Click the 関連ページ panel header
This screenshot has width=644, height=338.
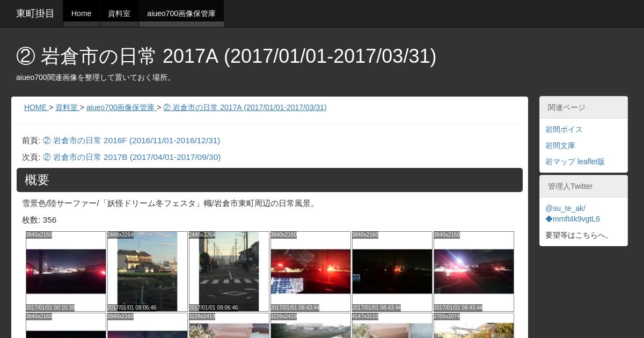click(583, 107)
